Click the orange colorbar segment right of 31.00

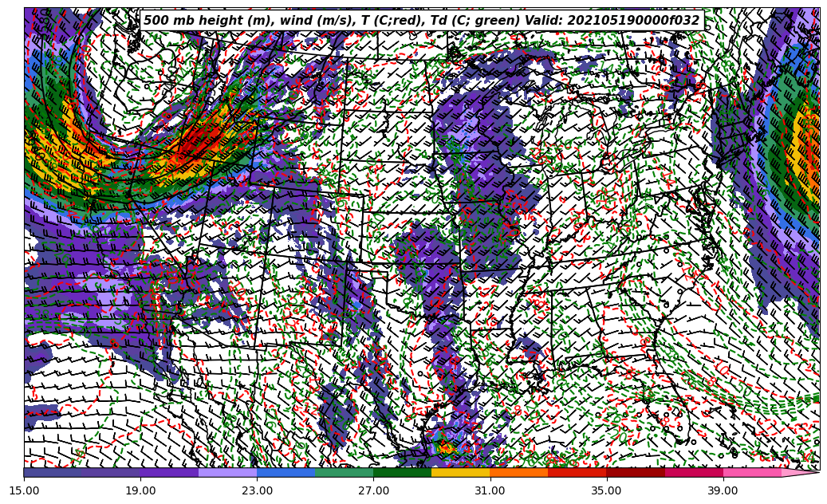pos(518,472)
